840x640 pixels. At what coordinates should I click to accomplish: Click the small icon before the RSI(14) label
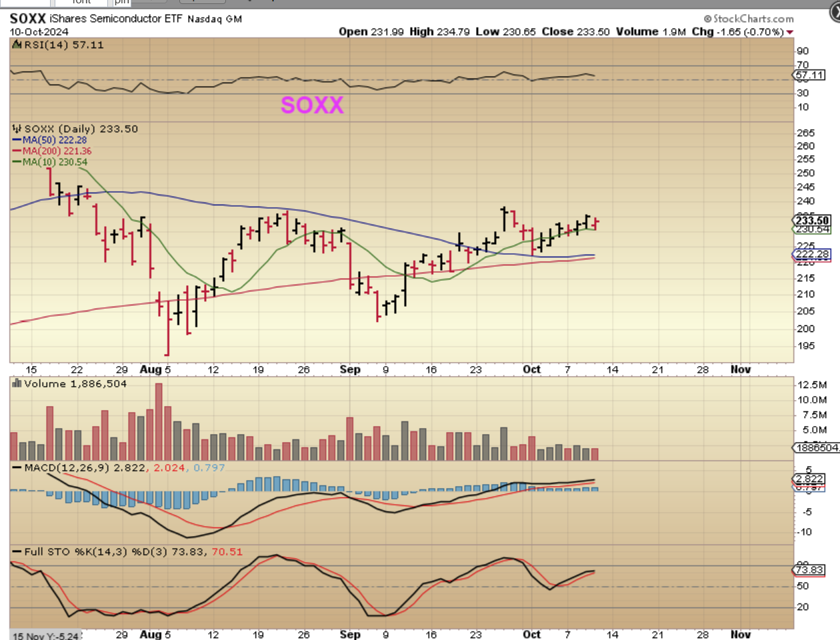pyautogui.click(x=17, y=45)
